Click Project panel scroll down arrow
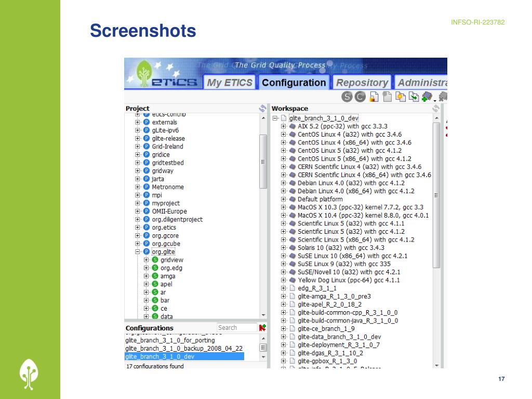Viewport: 532px width, 399px height. [x=263, y=315]
